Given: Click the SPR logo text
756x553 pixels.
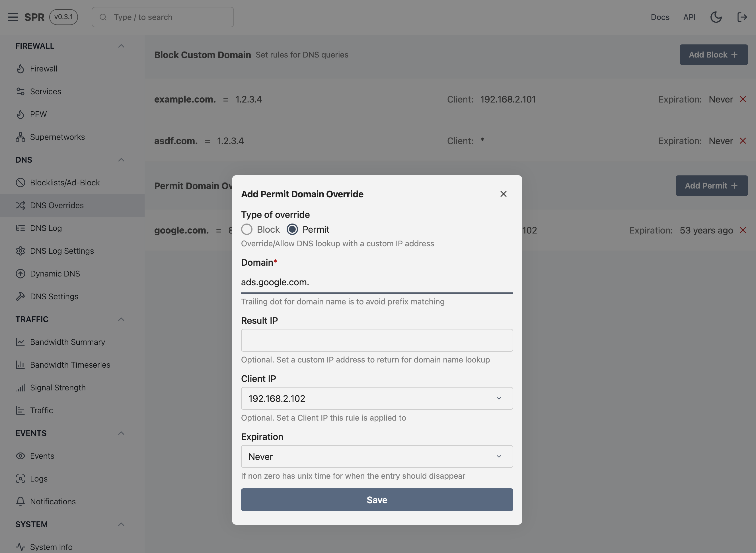Looking at the screenshot, I should click(34, 17).
